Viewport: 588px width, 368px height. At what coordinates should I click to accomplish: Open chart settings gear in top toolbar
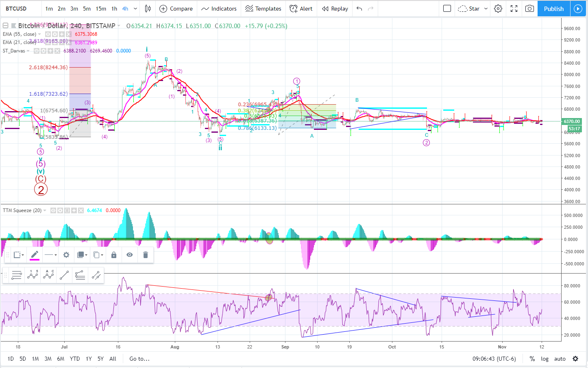tap(498, 9)
